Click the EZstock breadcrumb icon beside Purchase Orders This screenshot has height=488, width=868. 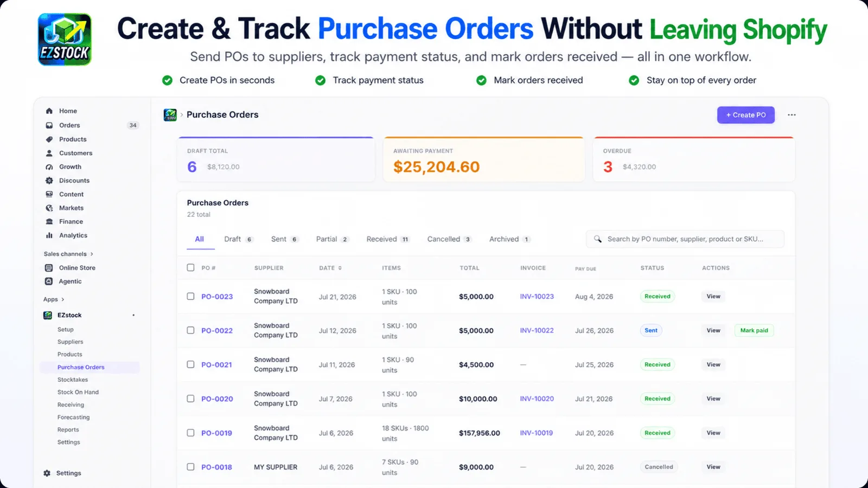170,115
